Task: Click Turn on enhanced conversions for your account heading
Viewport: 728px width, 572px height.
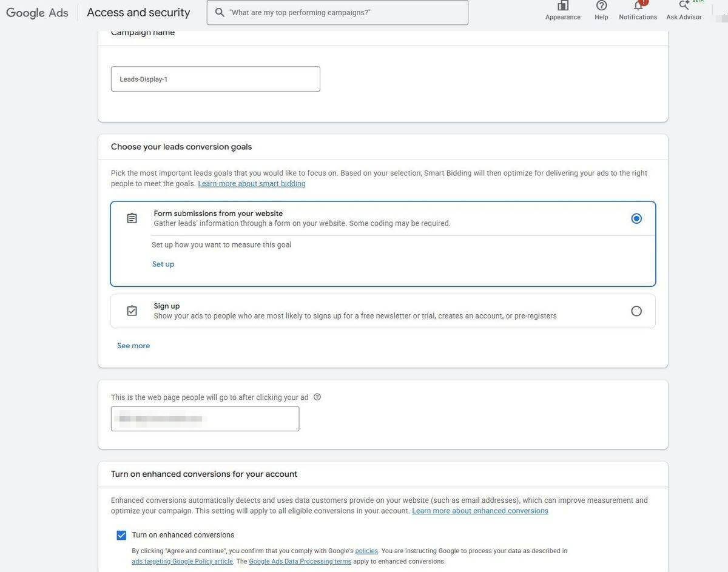Action: (204, 474)
